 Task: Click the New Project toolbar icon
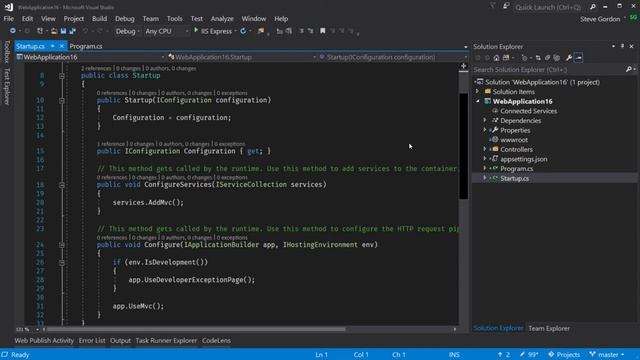[40, 31]
